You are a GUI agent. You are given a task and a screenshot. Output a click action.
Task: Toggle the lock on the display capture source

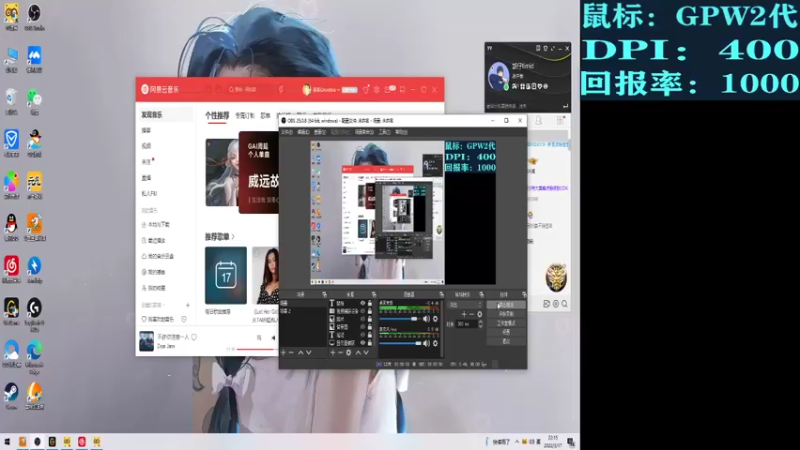point(370,343)
